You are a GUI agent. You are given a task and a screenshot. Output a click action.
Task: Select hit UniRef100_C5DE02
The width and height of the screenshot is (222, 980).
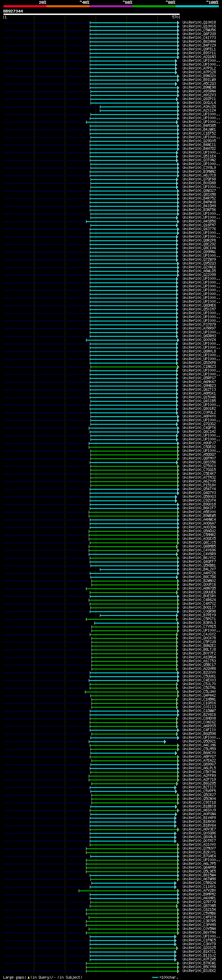coord(199,447)
